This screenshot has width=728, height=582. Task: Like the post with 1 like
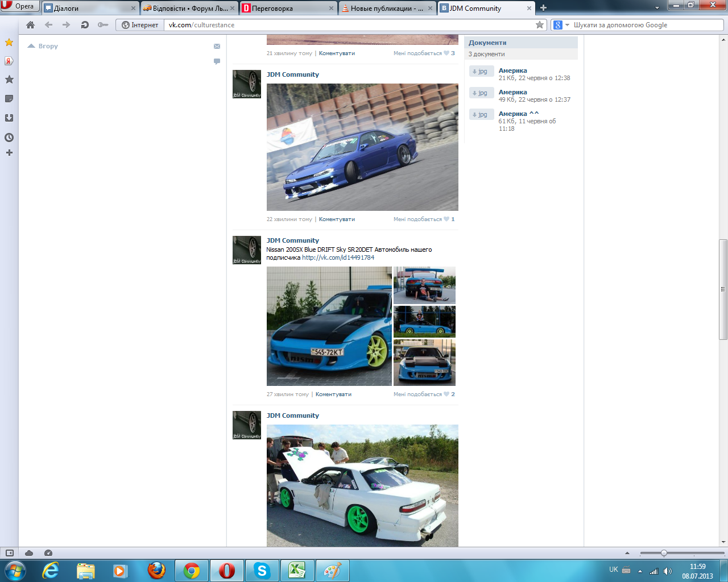coord(424,219)
